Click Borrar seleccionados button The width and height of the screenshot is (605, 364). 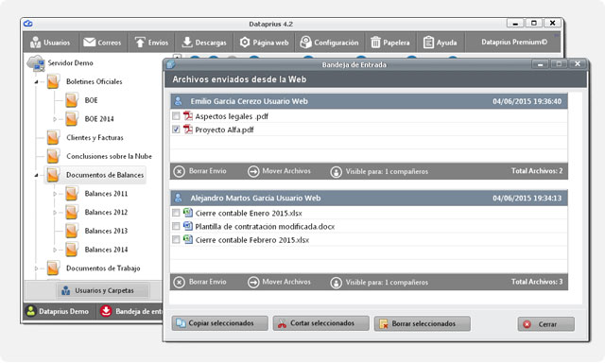[x=423, y=324]
